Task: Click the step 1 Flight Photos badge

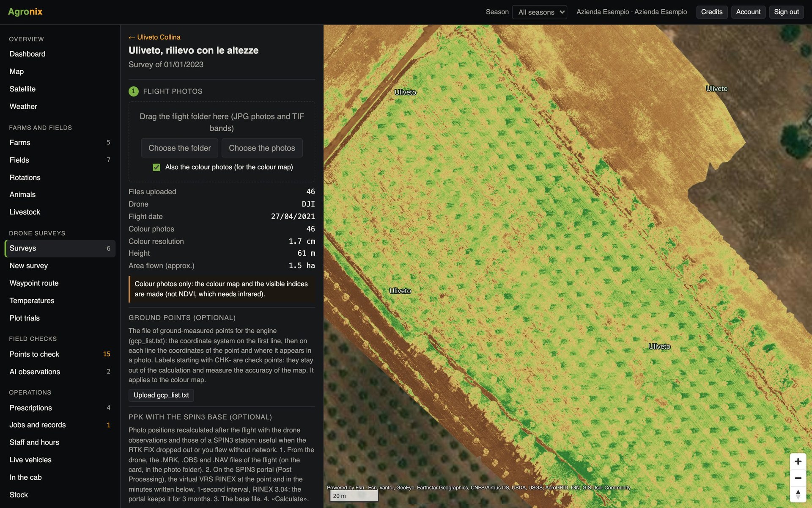Action: [x=134, y=91]
